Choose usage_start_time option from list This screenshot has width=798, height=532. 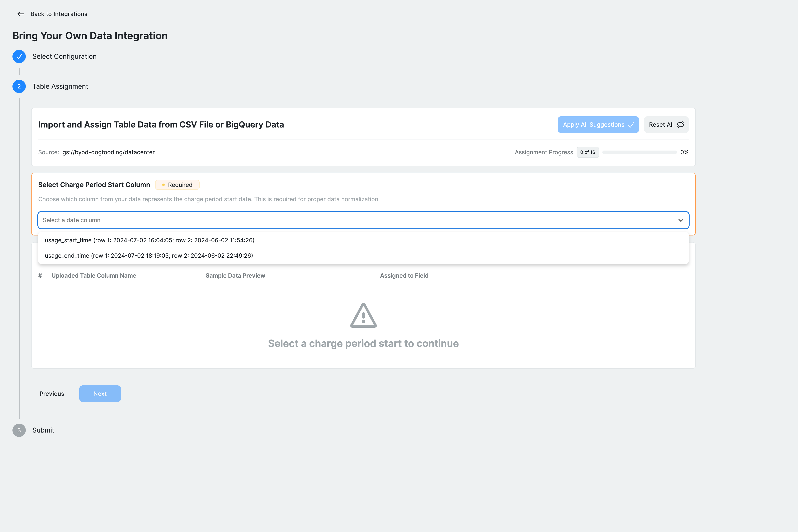[x=150, y=240]
